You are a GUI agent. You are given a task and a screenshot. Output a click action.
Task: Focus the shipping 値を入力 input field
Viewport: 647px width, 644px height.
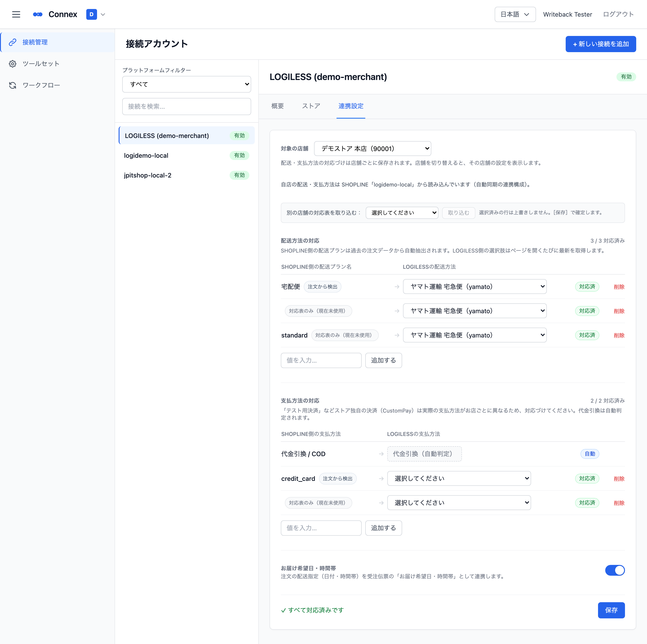pyautogui.click(x=321, y=360)
